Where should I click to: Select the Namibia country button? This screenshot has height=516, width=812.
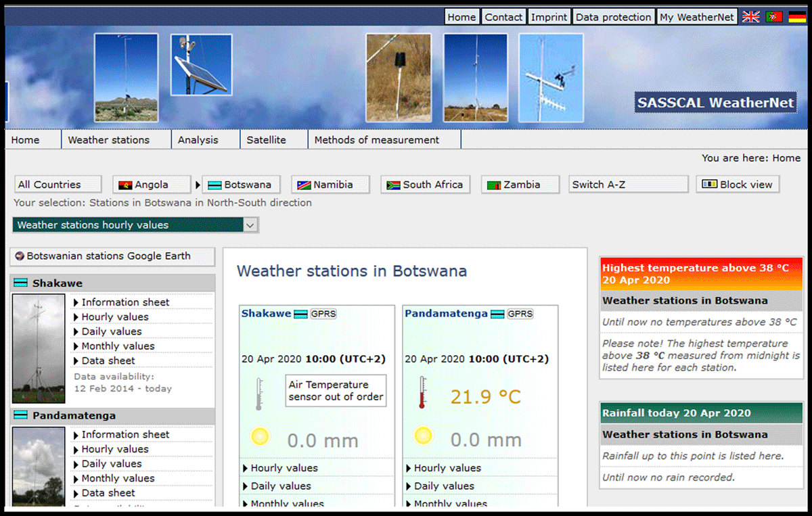coord(331,185)
